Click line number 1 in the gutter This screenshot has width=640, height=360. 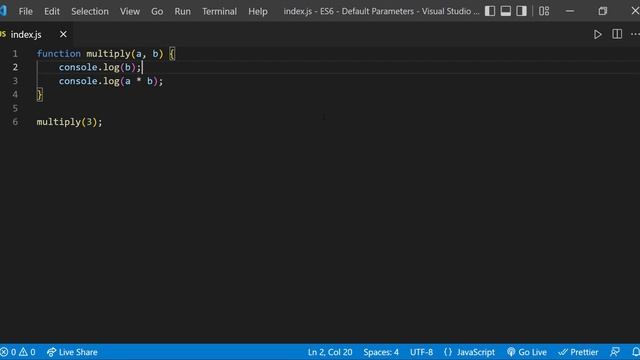pos(15,53)
